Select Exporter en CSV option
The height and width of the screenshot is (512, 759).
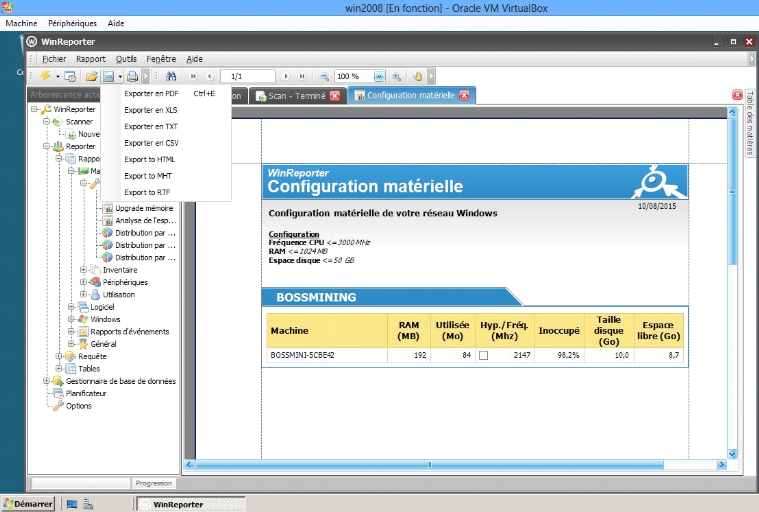point(151,143)
